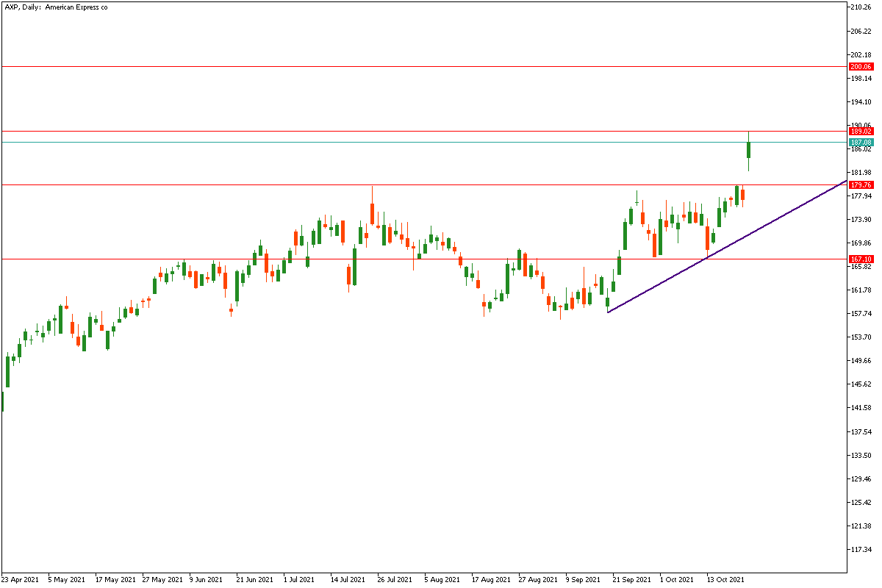Click the 23 Apr 2021 date label
The width and height of the screenshot is (882, 588).
click(x=21, y=579)
